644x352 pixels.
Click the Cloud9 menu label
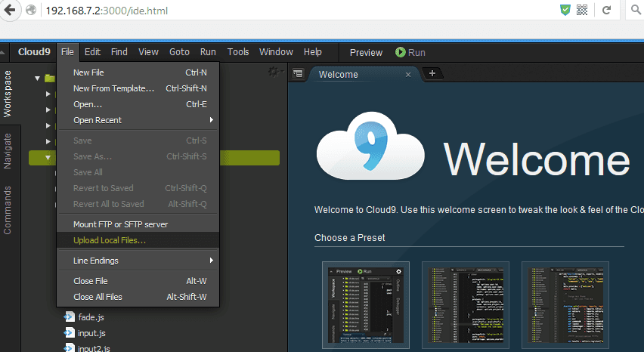click(34, 51)
